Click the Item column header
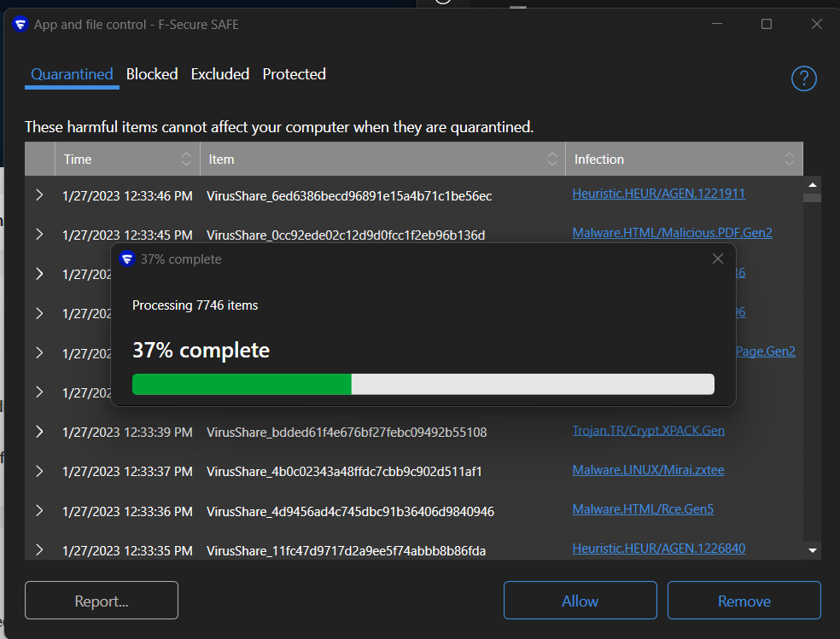 pyautogui.click(x=382, y=159)
